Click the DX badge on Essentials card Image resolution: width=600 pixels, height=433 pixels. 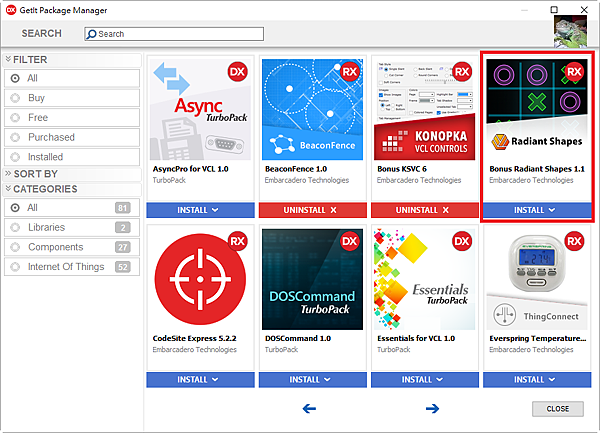[x=462, y=241]
